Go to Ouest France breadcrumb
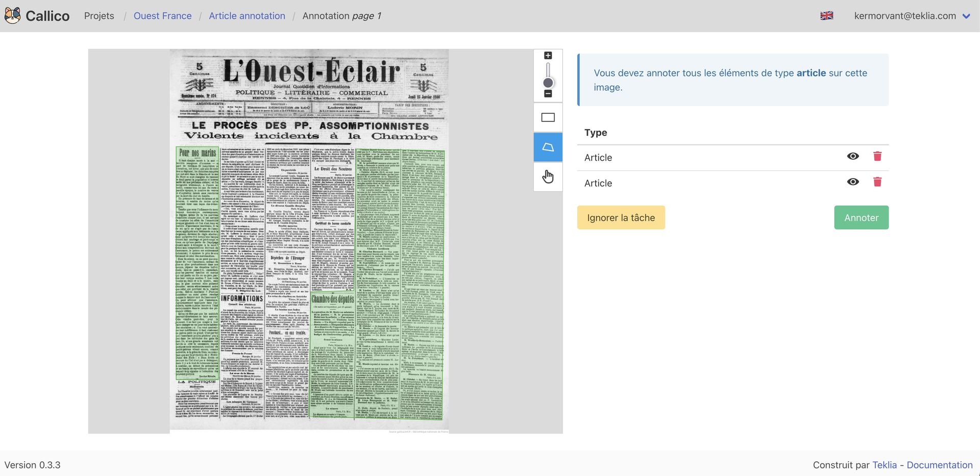The image size is (980, 476). tap(162, 16)
